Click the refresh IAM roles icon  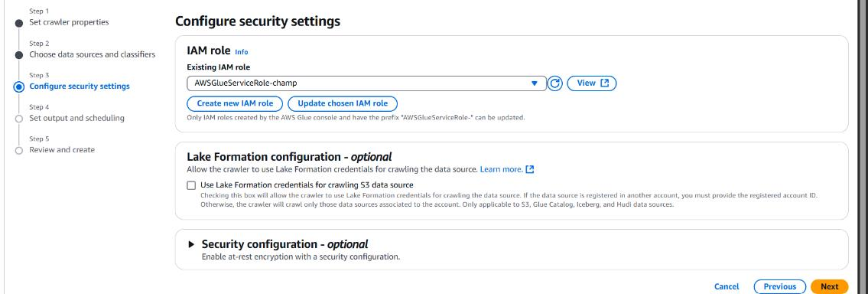(554, 83)
